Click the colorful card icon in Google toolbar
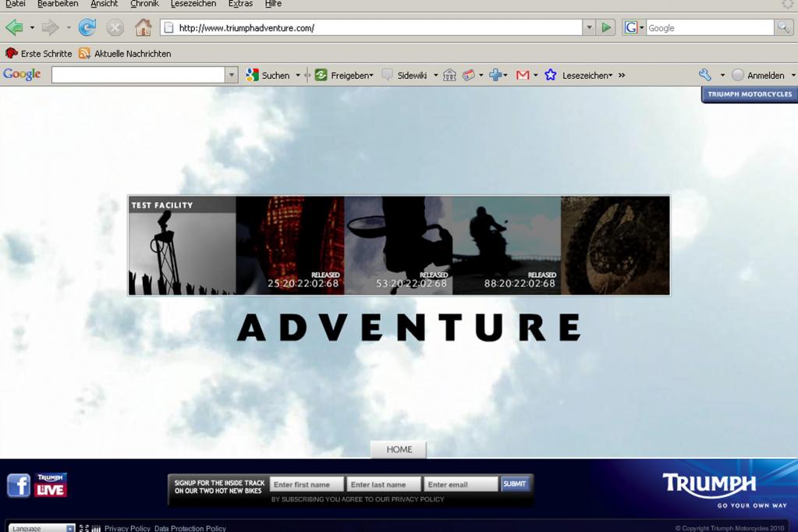Screen dimensions: 798x532 (x=469, y=76)
